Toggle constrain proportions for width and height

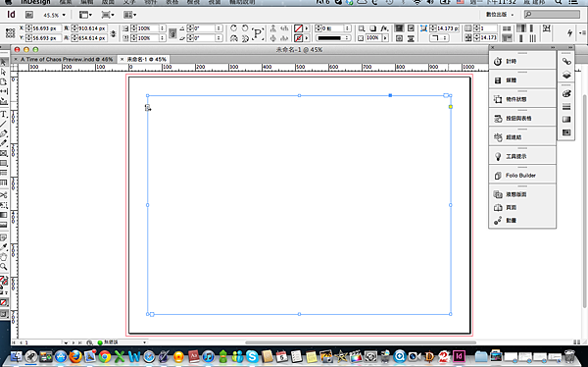coord(113,33)
